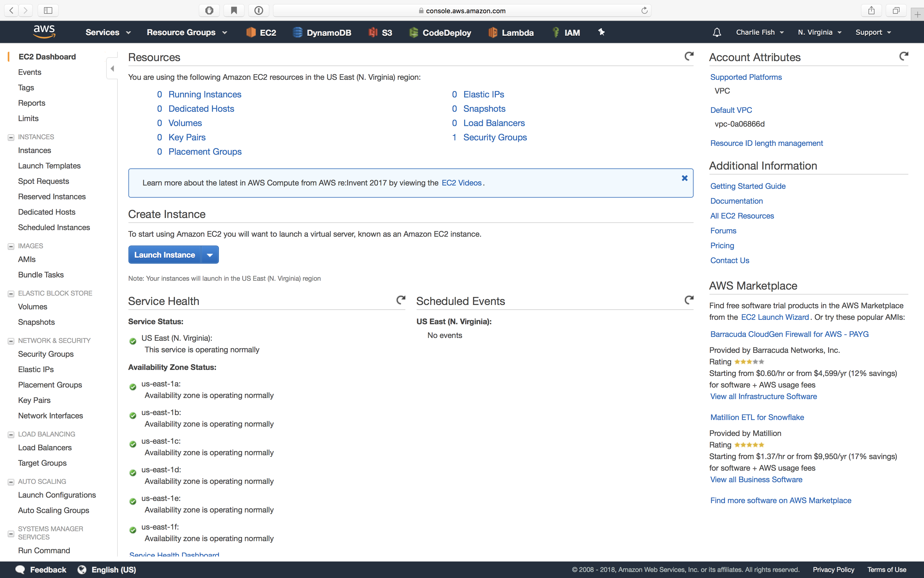Collapse the IMAGES sidebar section
The width and height of the screenshot is (924, 578).
11,246
